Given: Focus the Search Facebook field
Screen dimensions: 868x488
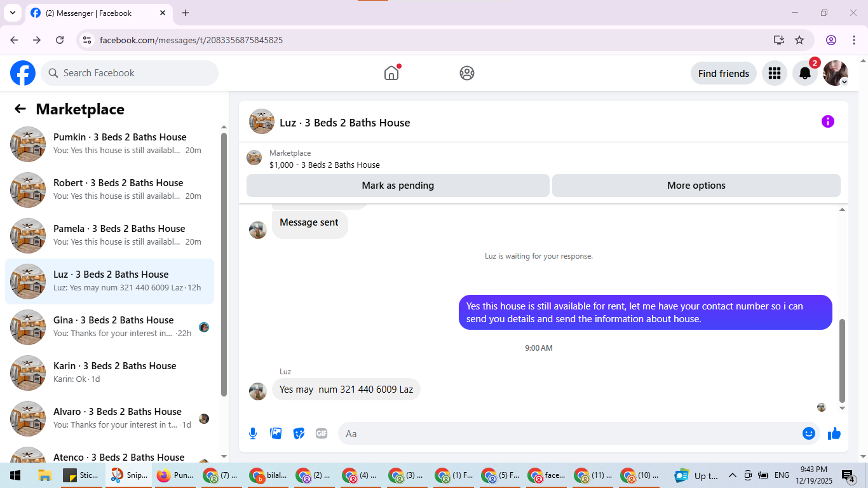Looking at the screenshot, I should (x=130, y=73).
